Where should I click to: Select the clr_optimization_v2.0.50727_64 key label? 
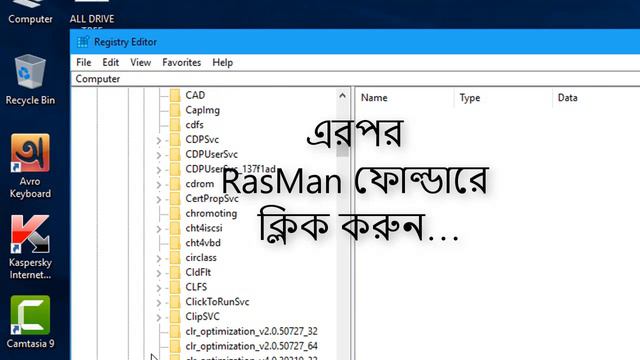(251, 346)
